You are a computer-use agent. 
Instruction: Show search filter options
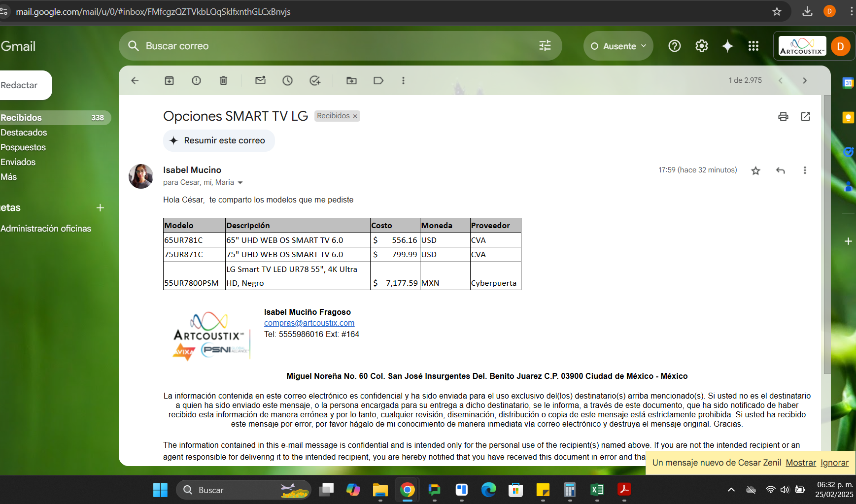point(545,46)
